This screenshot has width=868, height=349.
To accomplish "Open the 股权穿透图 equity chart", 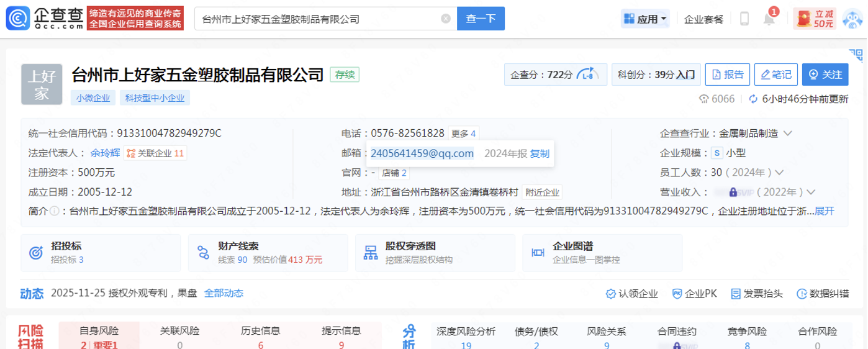I will point(410,253).
